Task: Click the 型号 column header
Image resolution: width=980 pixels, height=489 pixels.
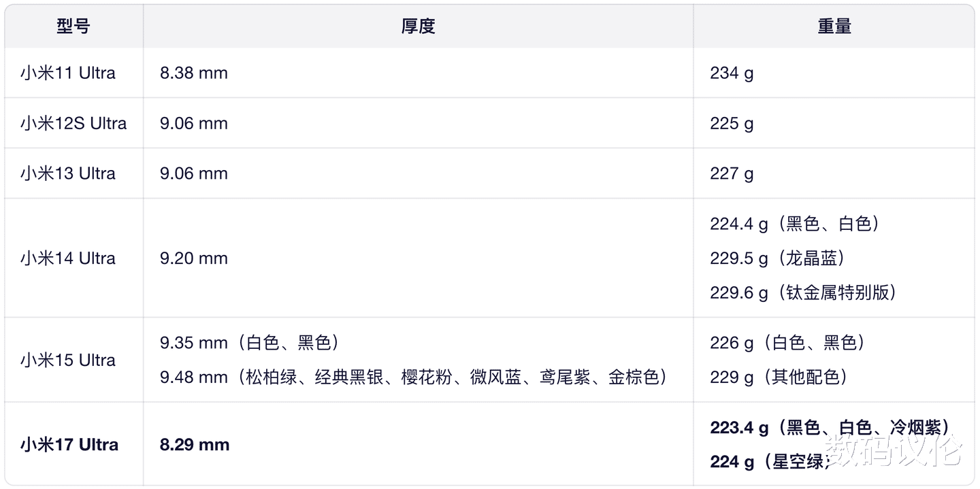Action: point(73,27)
